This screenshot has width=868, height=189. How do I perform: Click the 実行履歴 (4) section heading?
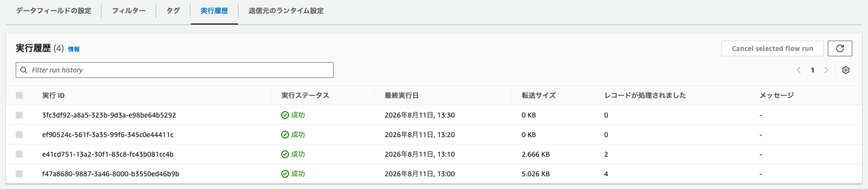coord(40,48)
